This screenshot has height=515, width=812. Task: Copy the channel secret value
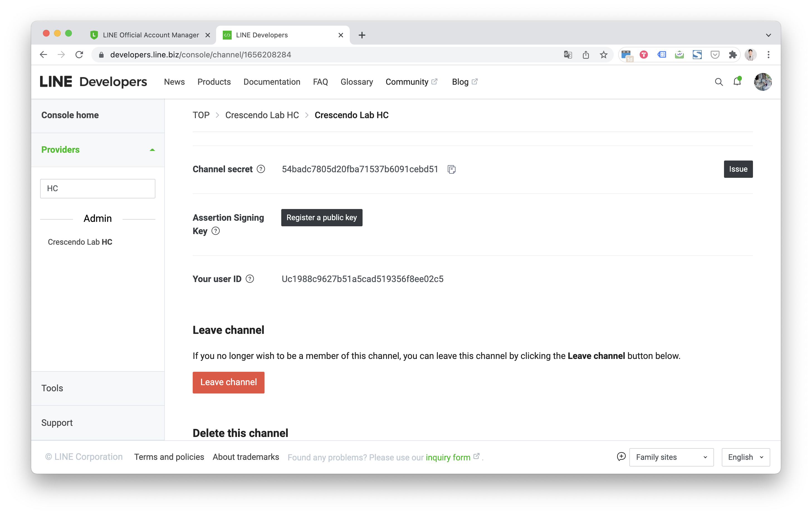[x=451, y=169]
